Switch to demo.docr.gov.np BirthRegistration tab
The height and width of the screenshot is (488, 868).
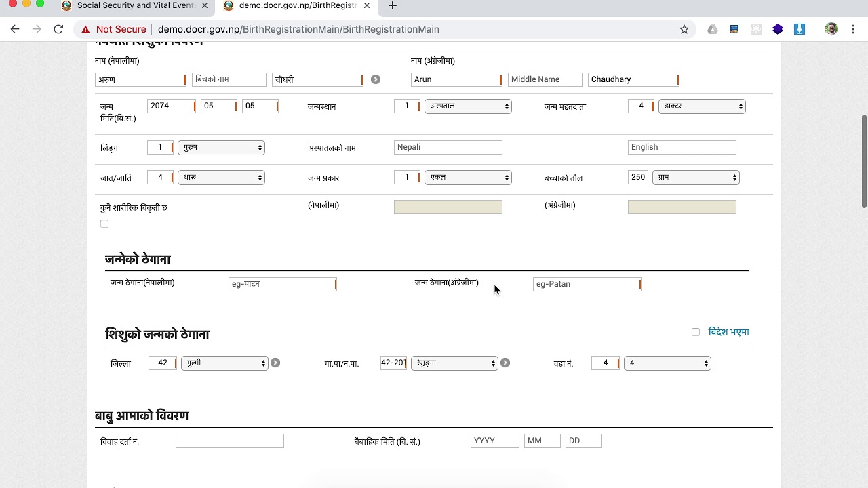(x=296, y=6)
